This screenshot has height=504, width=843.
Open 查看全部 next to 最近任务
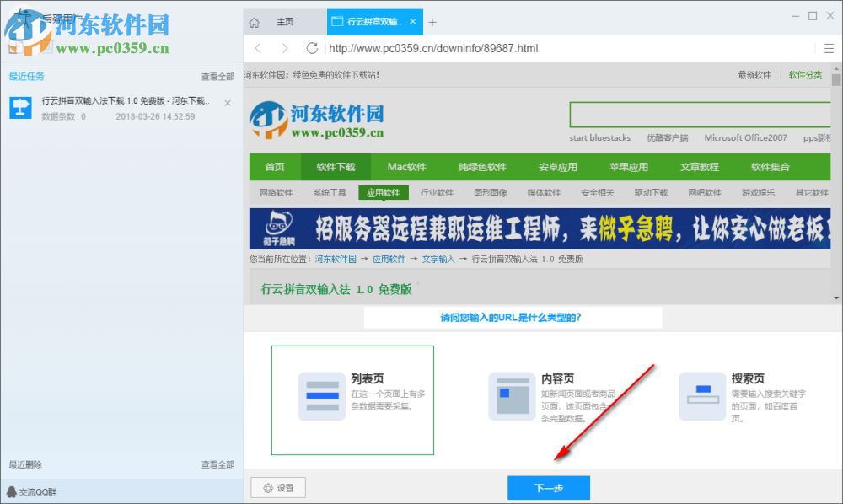(x=217, y=76)
